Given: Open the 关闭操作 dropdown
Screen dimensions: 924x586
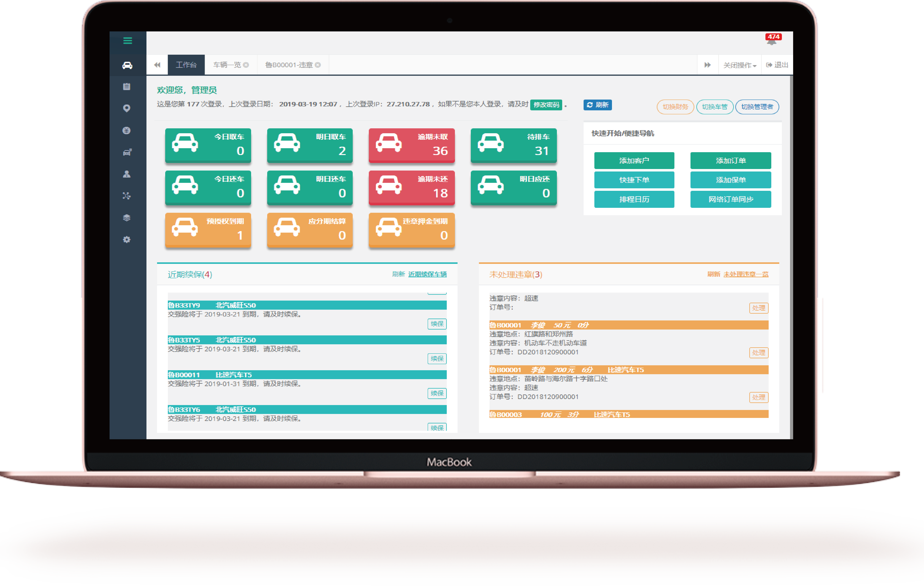Looking at the screenshot, I should click(740, 65).
